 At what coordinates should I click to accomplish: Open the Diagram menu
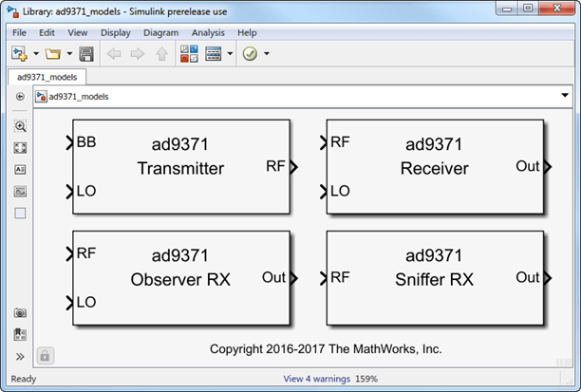160,32
